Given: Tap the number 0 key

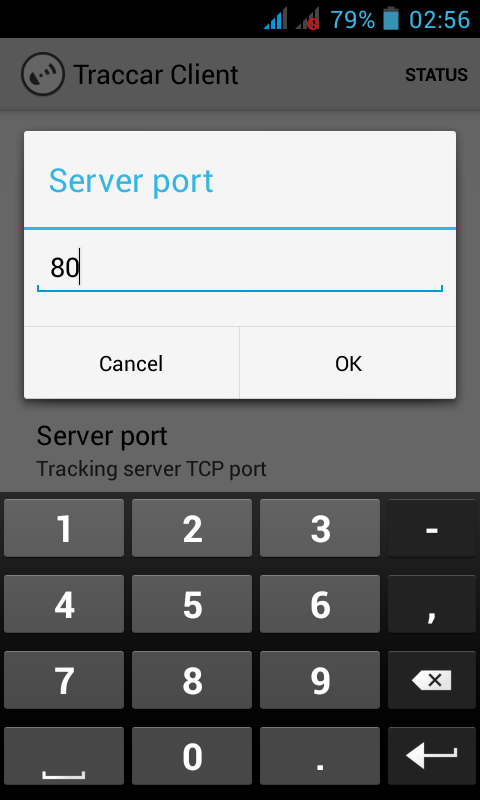Looking at the screenshot, I should (192, 756).
